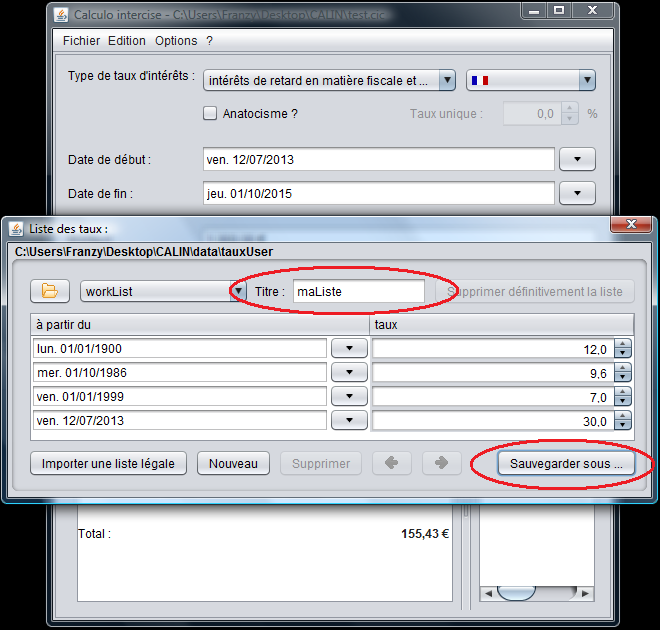
Task: Click Importer une liste légale button
Action: [x=108, y=464]
